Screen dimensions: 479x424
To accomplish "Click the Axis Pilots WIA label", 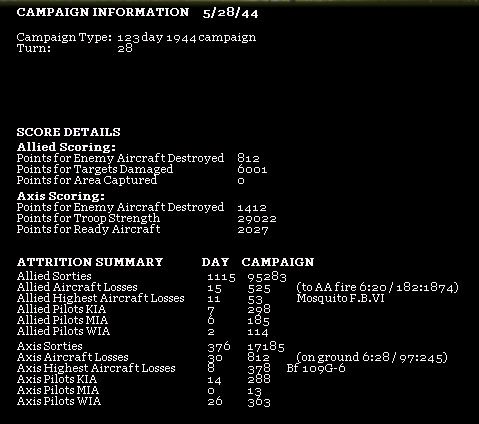I will tap(59, 401).
